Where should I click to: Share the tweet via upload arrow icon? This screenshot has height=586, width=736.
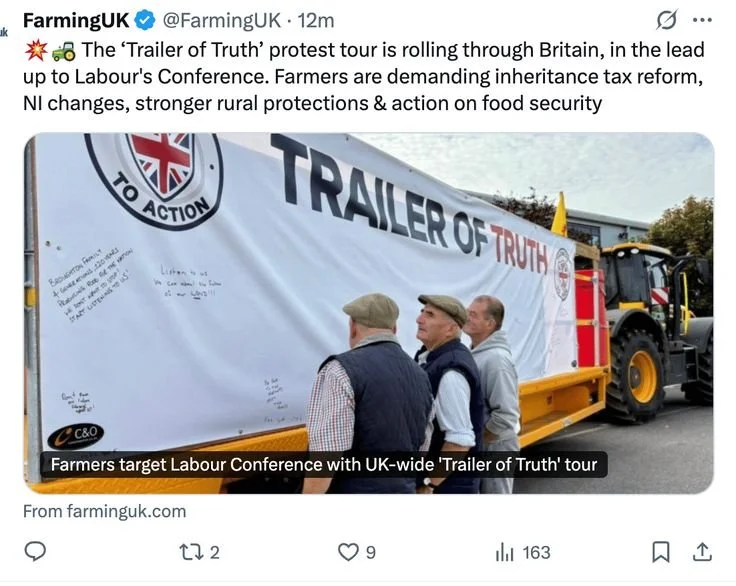pyautogui.click(x=702, y=552)
